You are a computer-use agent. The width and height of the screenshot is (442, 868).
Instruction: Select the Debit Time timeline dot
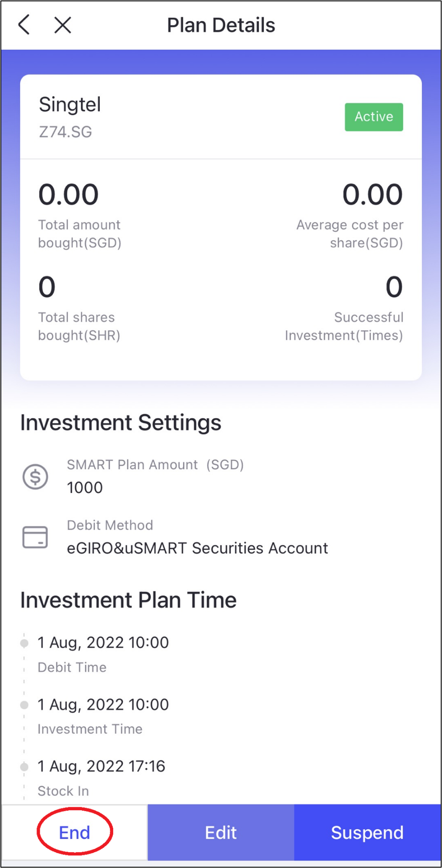pos(25,643)
